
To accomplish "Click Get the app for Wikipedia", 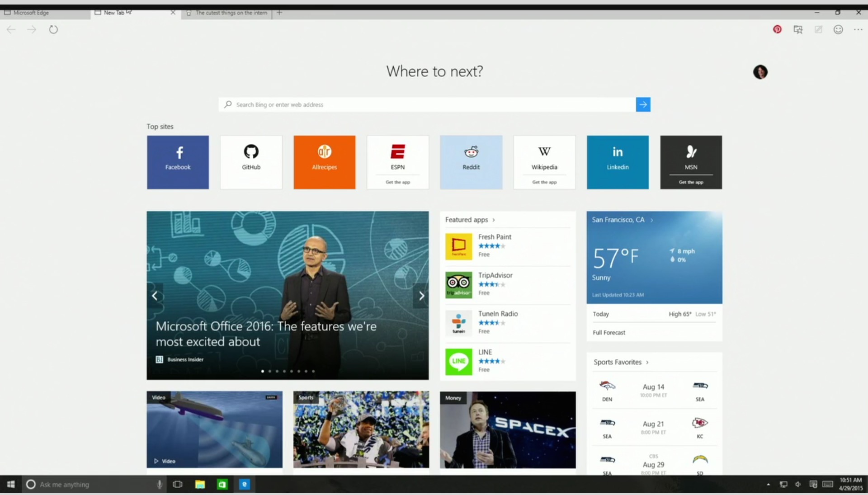I will [x=544, y=182].
